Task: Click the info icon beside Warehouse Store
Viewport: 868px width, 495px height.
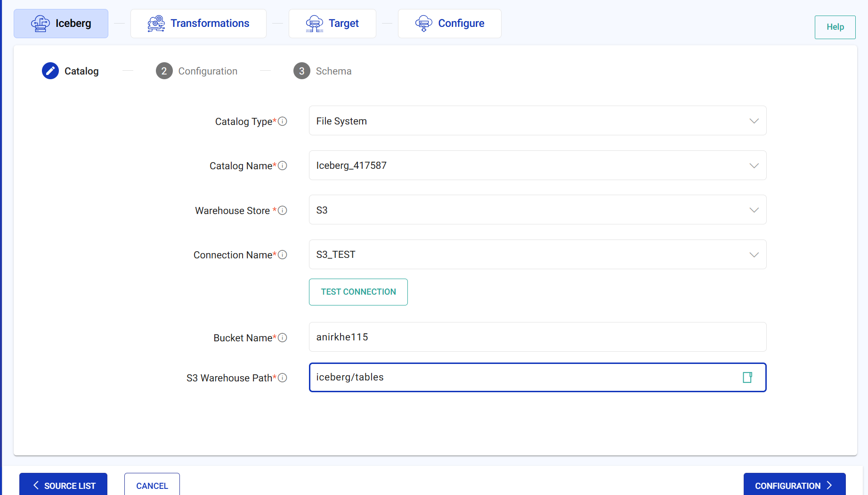Action: (x=283, y=210)
